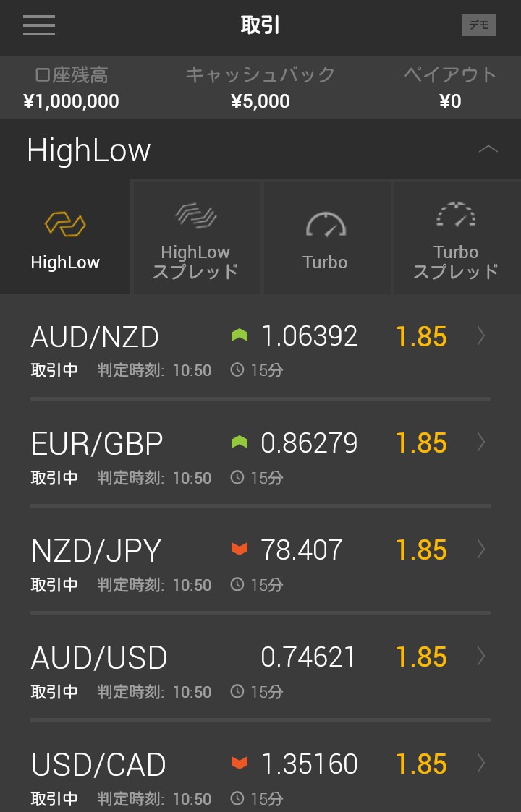The width and height of the screenshot is (521, 812).
Task: Open NZD/JPY details with right chevron
Action: tap(481, 550)
